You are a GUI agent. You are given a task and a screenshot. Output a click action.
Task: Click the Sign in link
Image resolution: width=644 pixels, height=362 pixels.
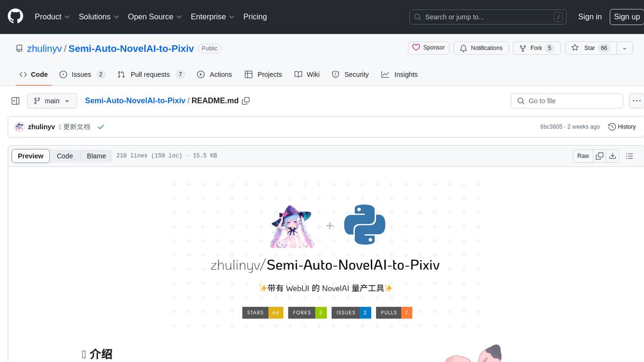[590, 17]
